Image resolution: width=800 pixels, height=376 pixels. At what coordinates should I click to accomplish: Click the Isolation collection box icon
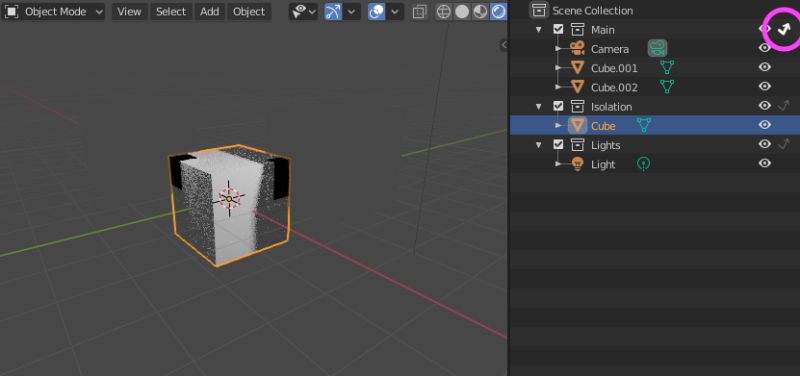pos(577,106)
